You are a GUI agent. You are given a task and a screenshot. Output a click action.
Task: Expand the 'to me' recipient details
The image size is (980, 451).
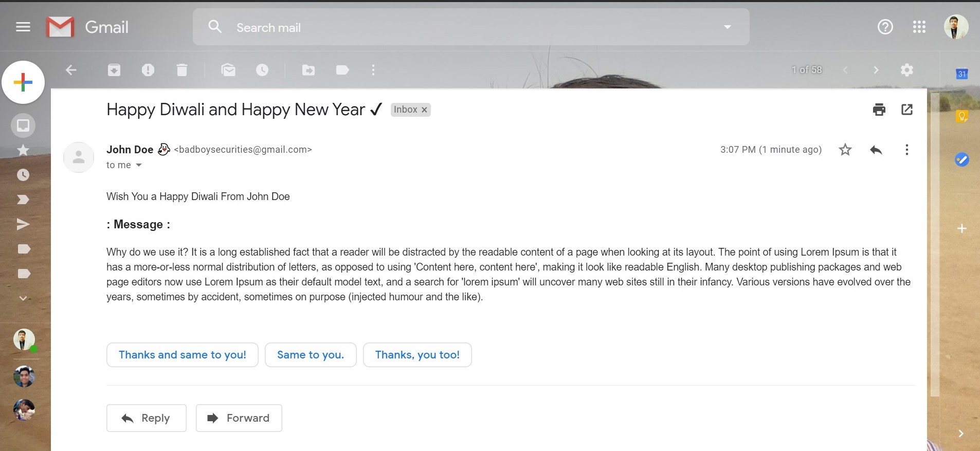coord(139,165)
